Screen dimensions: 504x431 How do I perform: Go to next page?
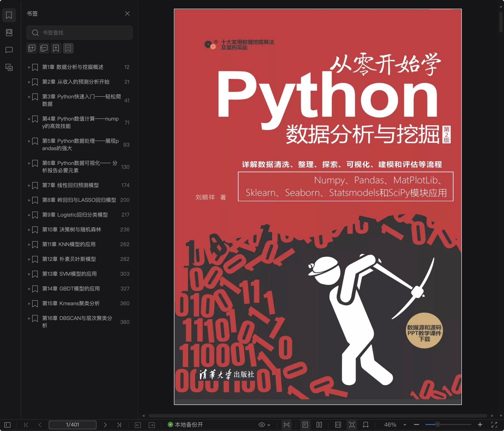(x=105, y=425)
